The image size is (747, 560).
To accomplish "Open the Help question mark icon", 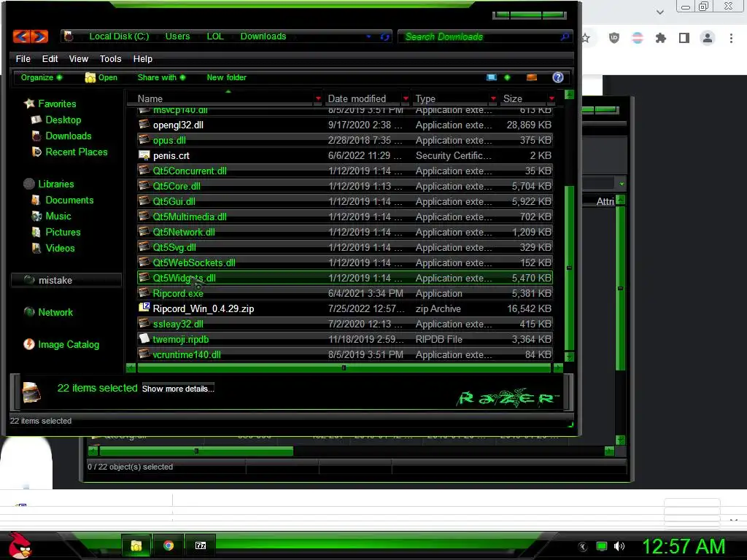I will pos(558,77).
